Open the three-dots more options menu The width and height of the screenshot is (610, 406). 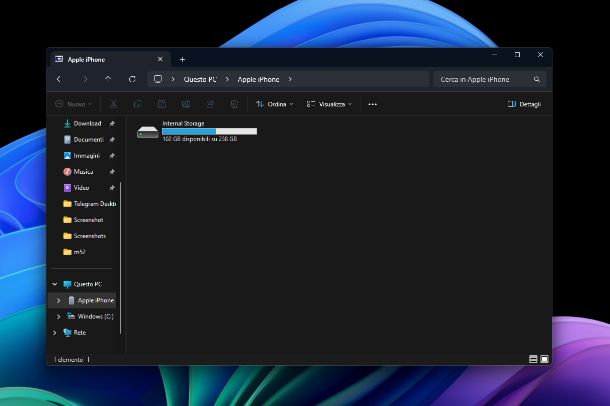click(372, 104)
